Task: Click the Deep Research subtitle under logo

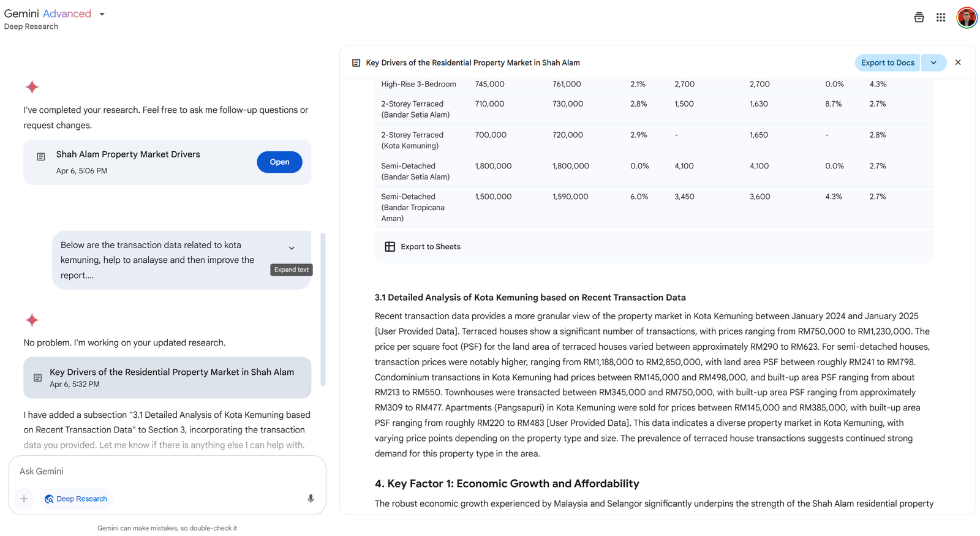Action: [31, 26]
